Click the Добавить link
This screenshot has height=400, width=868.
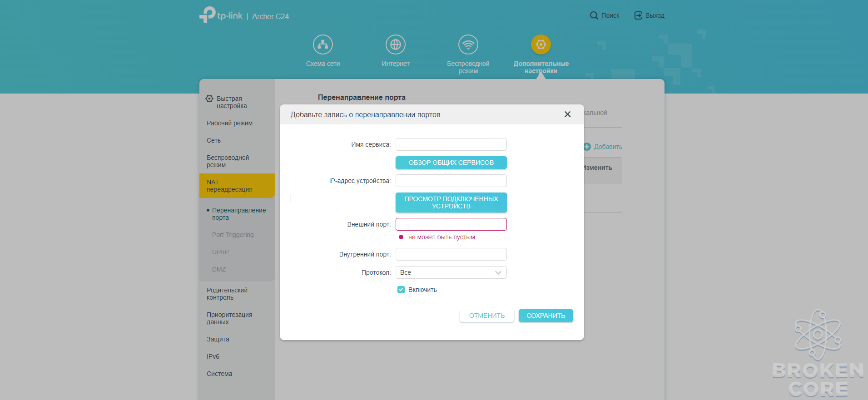pyautogui.click(x=608, y=147)
